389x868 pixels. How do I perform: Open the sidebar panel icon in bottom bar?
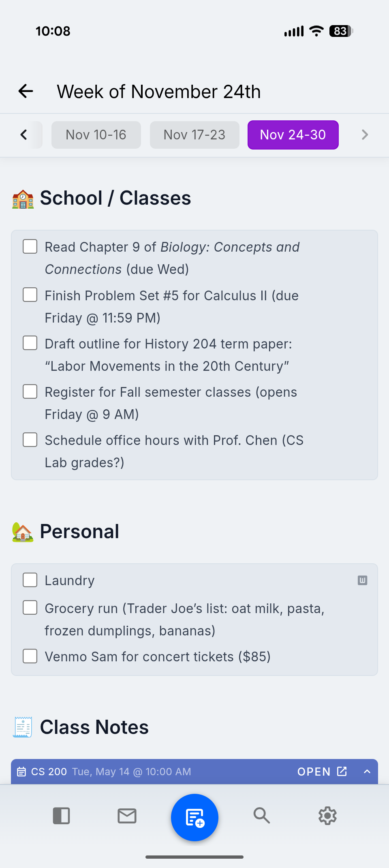tap(61, 816)
